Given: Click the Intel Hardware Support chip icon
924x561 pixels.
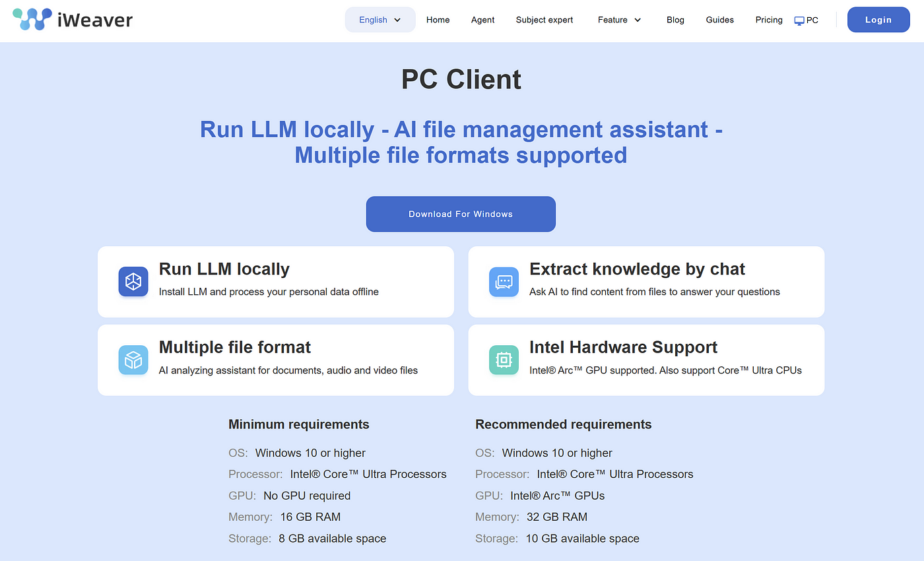Looking at the screenshot, I should (x=504, y=360).
